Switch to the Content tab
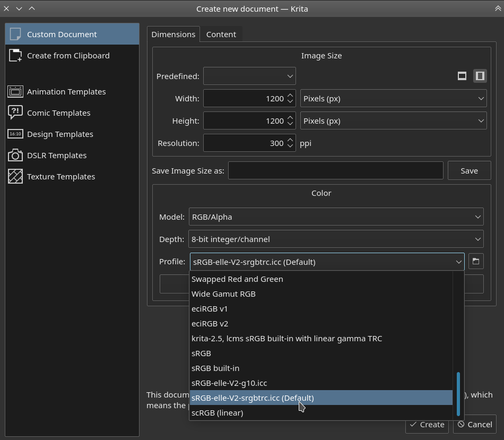Screen dimensions: 504x440 click(x=221, y=34)
